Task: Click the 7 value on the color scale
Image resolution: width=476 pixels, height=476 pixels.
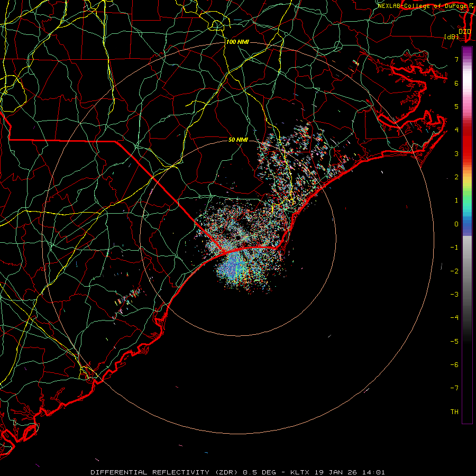Action: click(456, 59)
